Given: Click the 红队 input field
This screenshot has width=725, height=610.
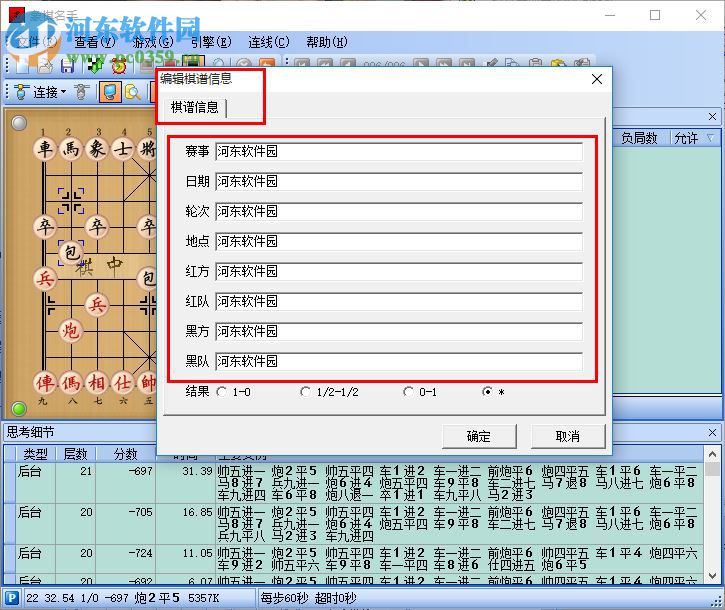Looking at the screenshot, I should coord(399,302).
